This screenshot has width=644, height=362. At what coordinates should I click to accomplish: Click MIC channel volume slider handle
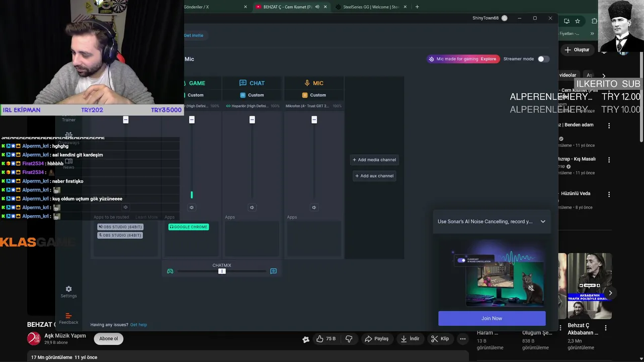[314, 120]
